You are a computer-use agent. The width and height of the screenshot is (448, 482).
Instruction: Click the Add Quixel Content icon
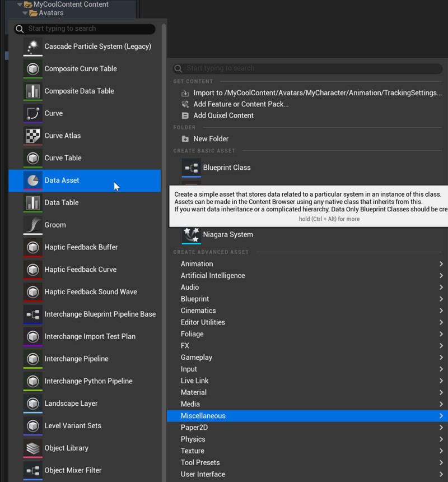185,115
